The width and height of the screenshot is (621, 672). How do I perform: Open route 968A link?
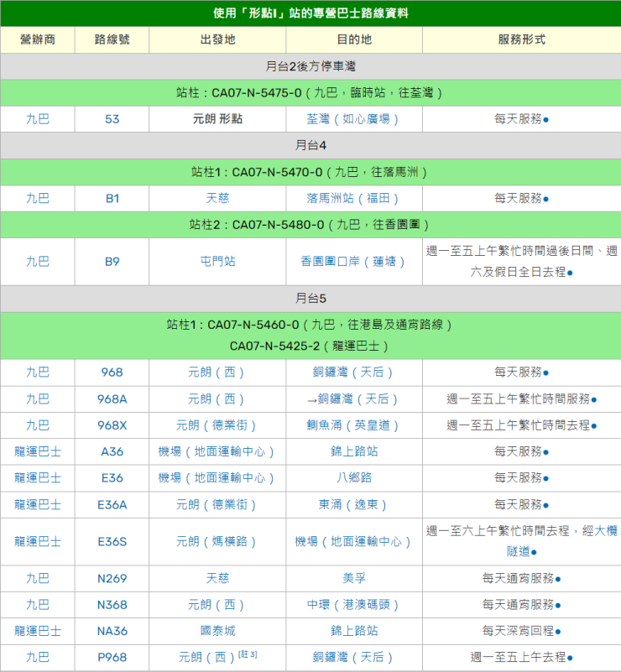coord(112,399)
